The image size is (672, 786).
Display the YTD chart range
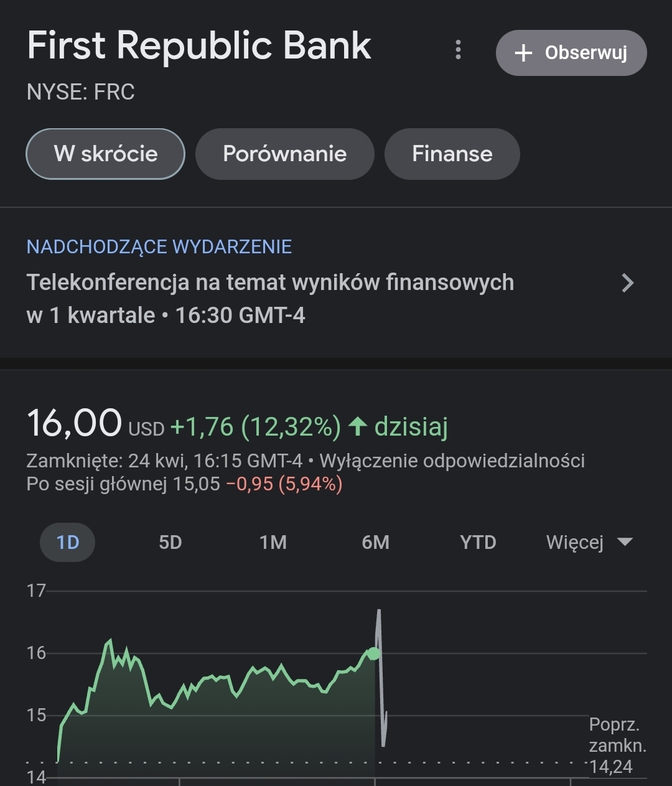(478, 542)
